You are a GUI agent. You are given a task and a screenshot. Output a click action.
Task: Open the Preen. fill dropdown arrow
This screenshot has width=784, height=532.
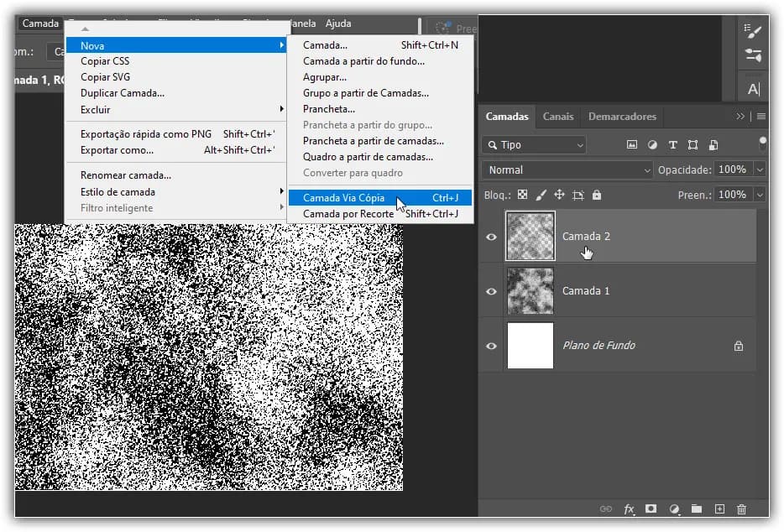click(760, 195)
